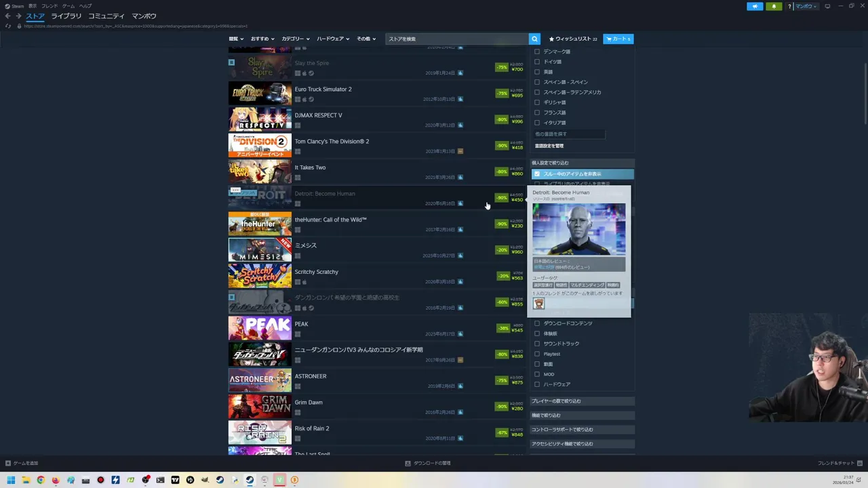The image size is (868, 488).
Task: Open the Steam help question mark
Action: [789, 6]
